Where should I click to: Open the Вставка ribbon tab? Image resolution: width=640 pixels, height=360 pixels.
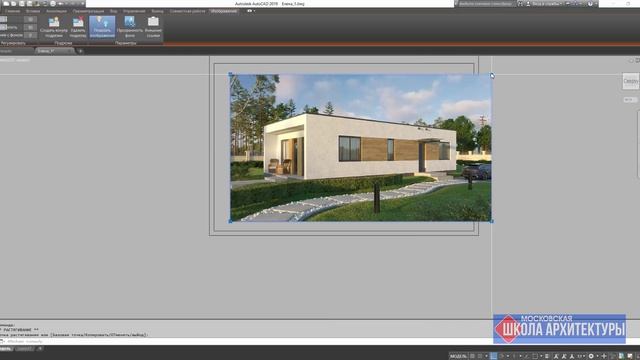point(33,11)
